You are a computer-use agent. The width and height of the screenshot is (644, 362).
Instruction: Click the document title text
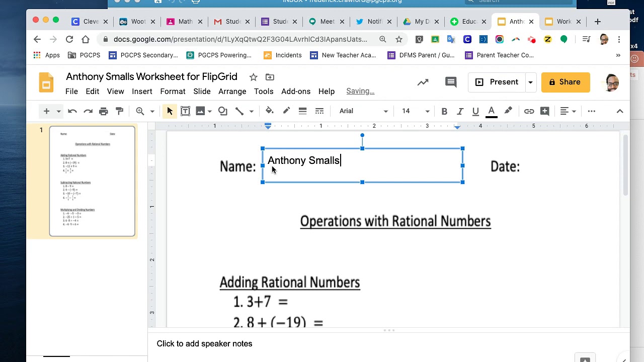tap(151, 76)
